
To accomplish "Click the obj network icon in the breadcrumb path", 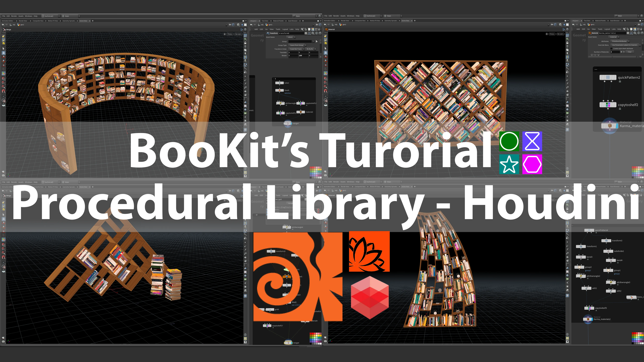I will tap(259, 25).
